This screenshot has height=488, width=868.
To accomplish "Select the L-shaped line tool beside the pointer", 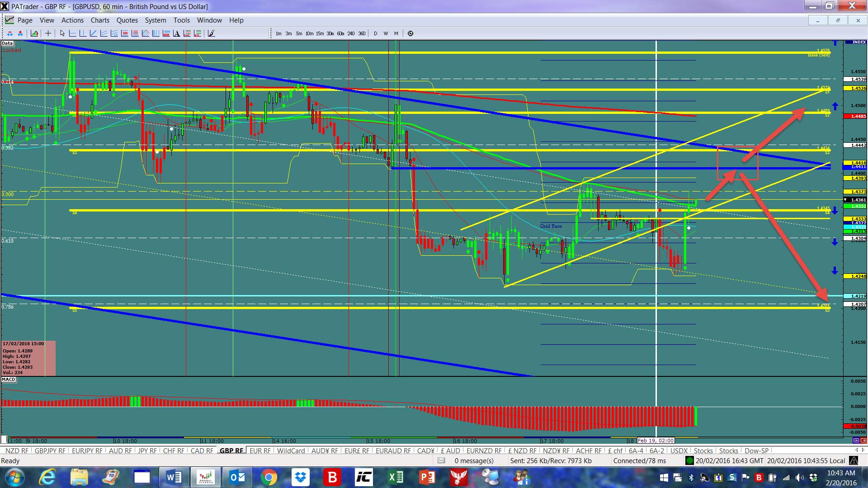I will [72, 33].
